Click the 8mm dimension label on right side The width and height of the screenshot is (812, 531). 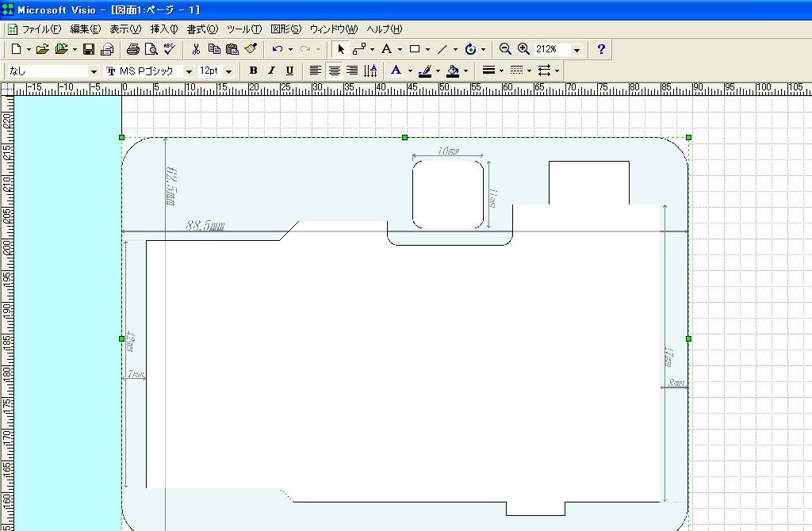click(676, 383)
